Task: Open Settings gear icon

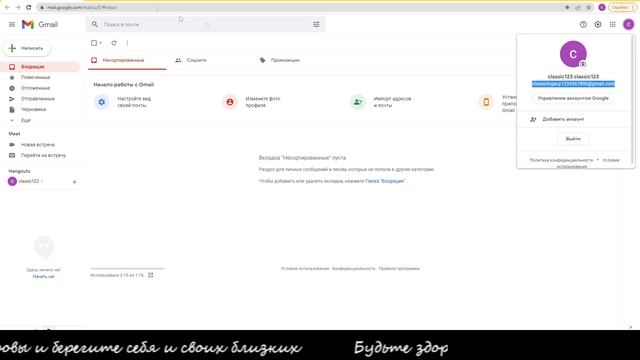Action: pyautogui.click(x=598, y=24)
